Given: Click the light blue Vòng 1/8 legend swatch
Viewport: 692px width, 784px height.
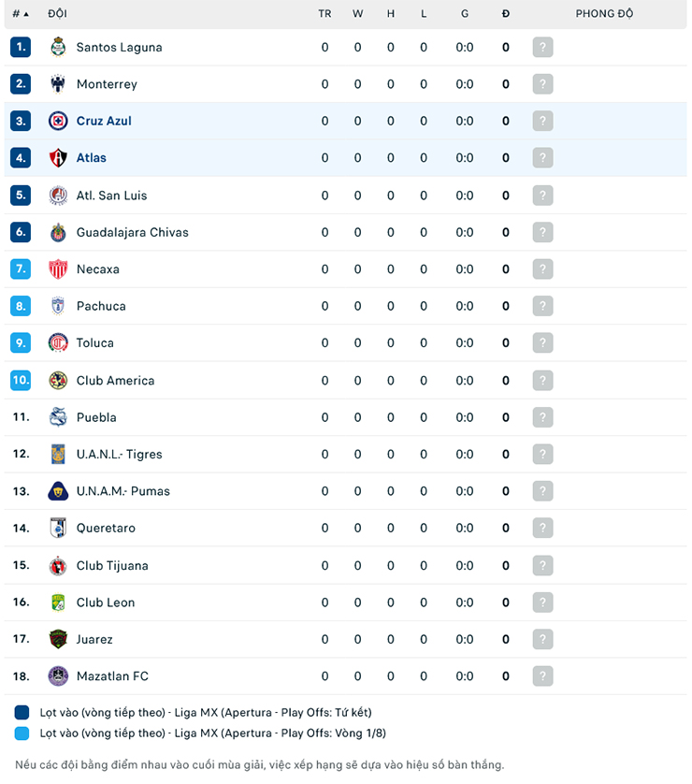Looking at the screenshot, I should pos(22,733).
